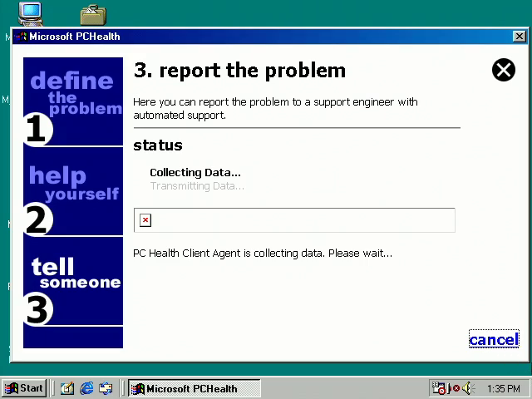The image size is (532, 399).
Task: Click the '3. report the problem' heading
Action: pos(239,71)
